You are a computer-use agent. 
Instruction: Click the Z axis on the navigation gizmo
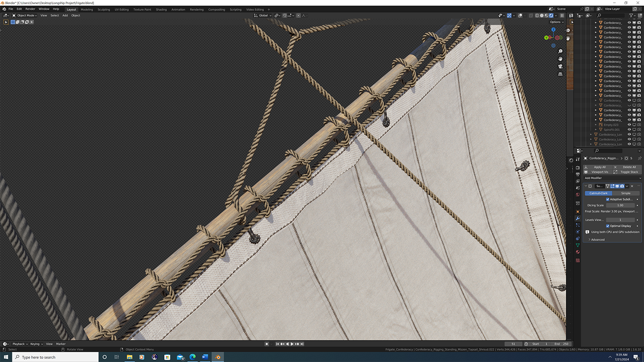coord(553,29)
